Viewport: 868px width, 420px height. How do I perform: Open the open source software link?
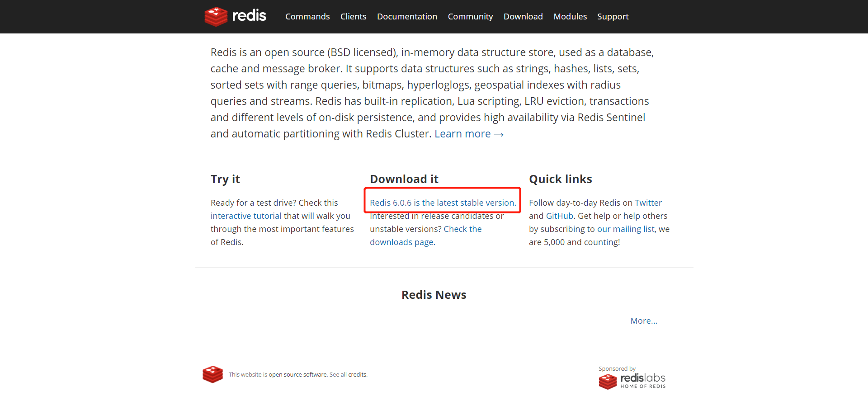click(x=298, y=375)
